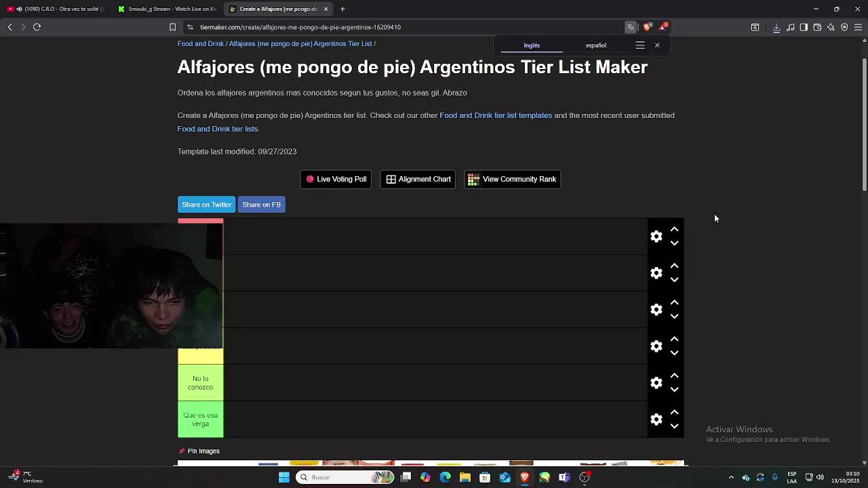Open 'Food and Drink tier list templates' link
This screenshot has width=868, height=488.
point(496,115)
